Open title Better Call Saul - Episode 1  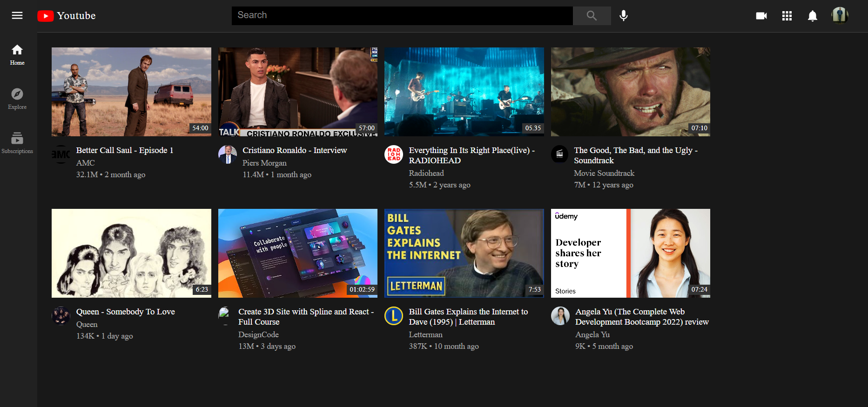point(125,150)
